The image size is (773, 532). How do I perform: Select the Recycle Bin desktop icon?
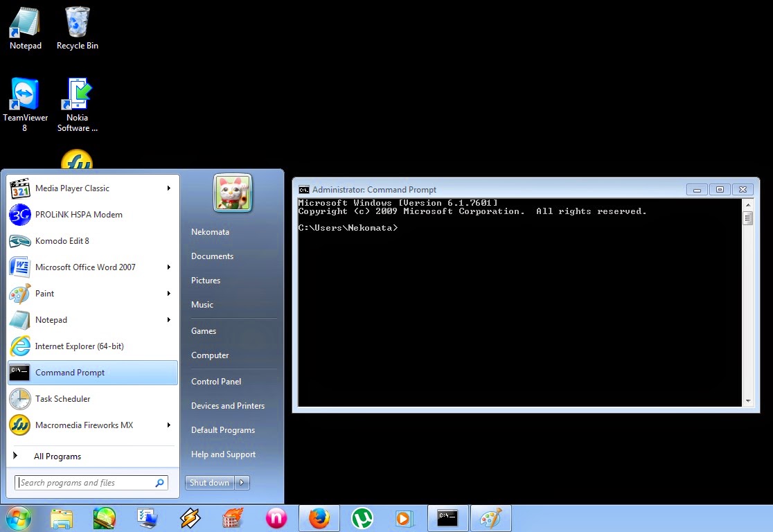click(x=78, y=28)
